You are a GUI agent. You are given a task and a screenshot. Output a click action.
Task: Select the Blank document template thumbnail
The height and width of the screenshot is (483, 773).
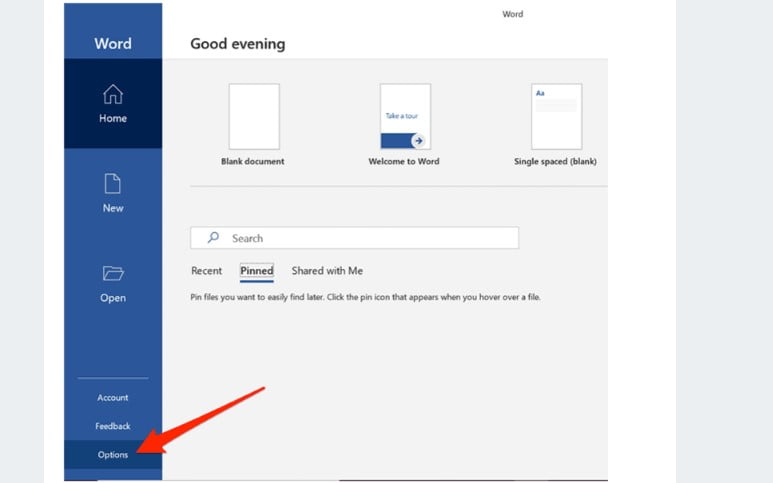254,116
